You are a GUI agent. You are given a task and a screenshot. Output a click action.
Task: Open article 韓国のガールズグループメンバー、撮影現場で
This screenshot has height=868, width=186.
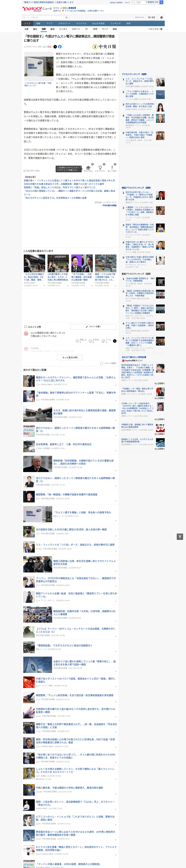pyautogui.click(x=76, y=379)
